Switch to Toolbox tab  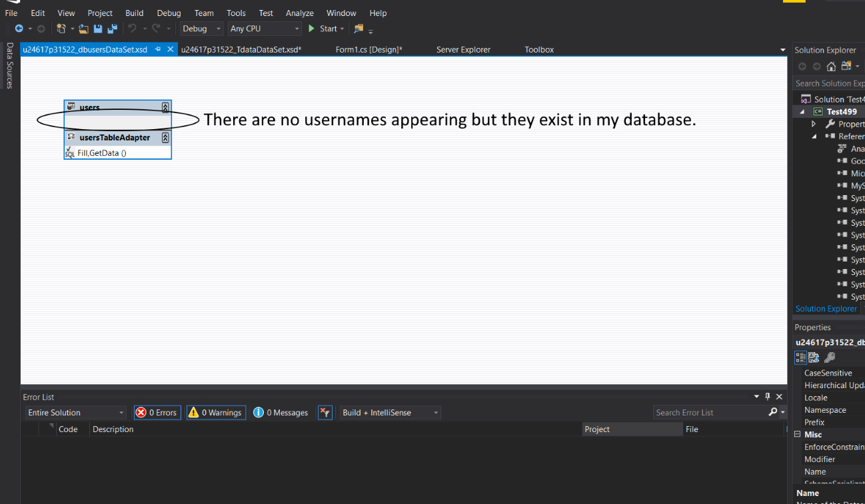[x=539, y=49]
